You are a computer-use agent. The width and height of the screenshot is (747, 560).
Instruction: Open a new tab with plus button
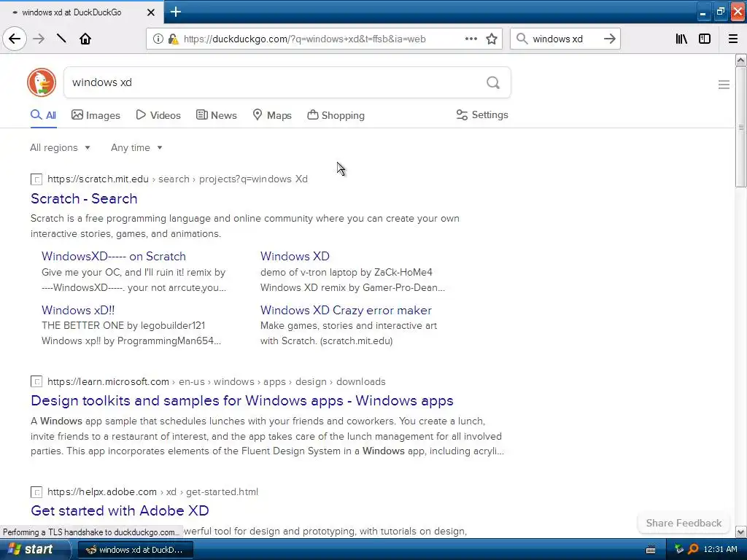click(x=176, y=12)
